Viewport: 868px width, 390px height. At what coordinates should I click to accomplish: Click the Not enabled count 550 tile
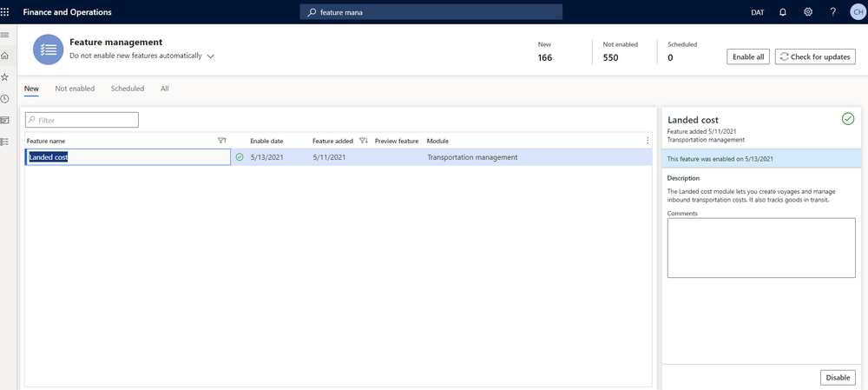pyautogui.click(x=620, y=51)
